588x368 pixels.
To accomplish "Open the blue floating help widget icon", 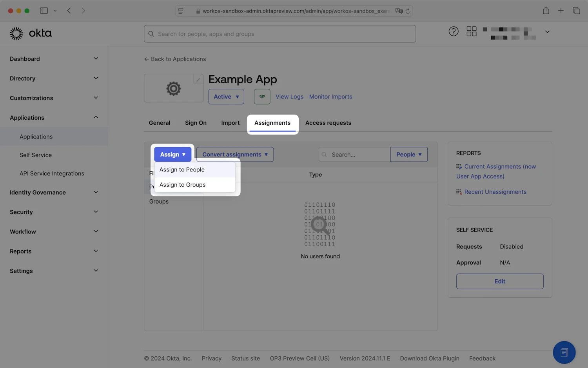I will (x=564, y=352).
